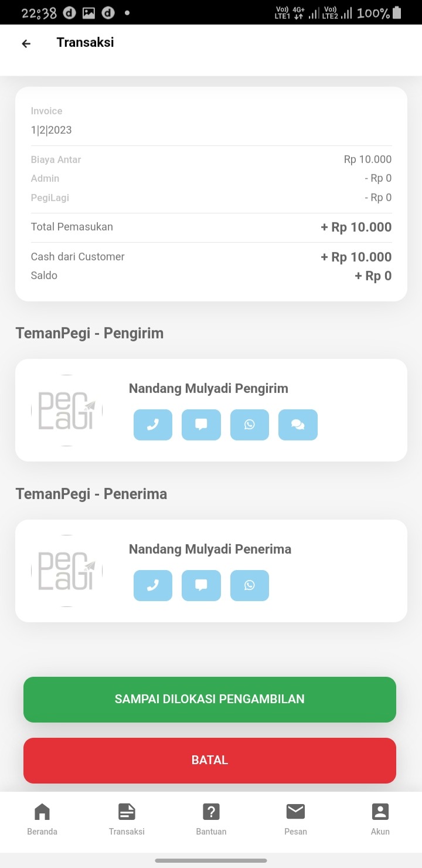Switch to Transaksi bottom tab

(127, 819)
